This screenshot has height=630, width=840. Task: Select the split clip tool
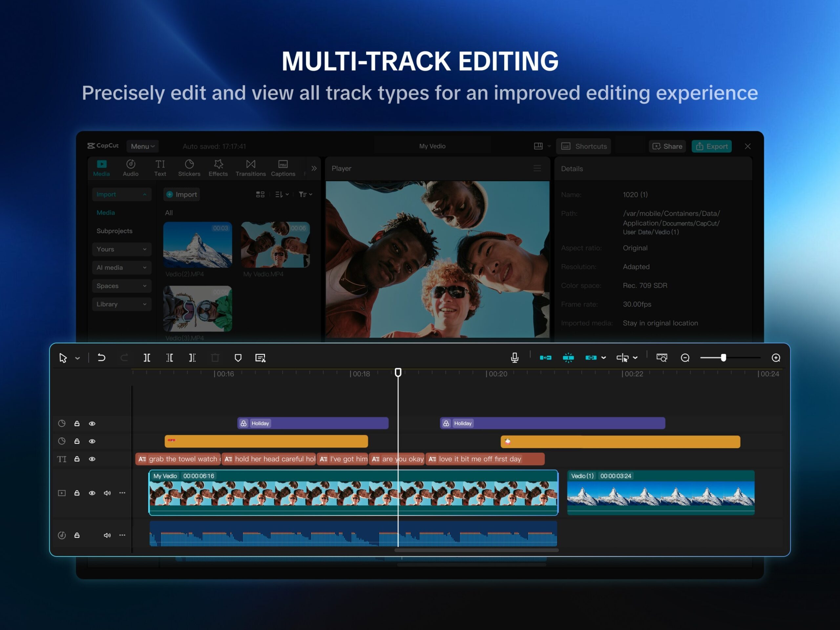click(x=147, y=358)
